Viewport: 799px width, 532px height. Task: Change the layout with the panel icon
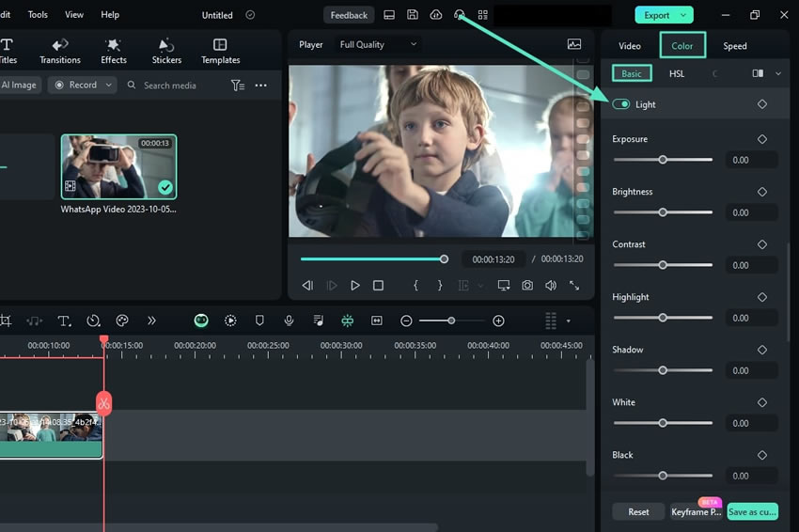[x=389, y=15]
